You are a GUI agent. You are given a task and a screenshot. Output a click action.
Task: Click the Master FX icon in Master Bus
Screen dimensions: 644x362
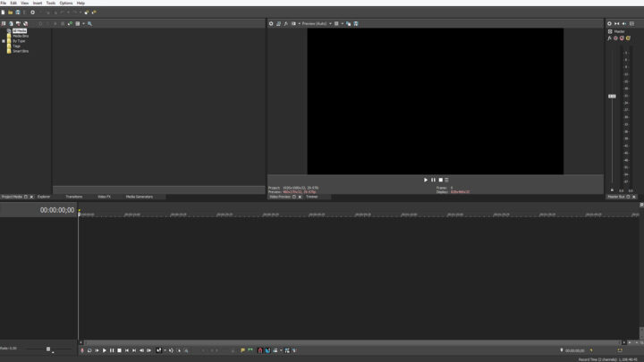tap(610, 38)
